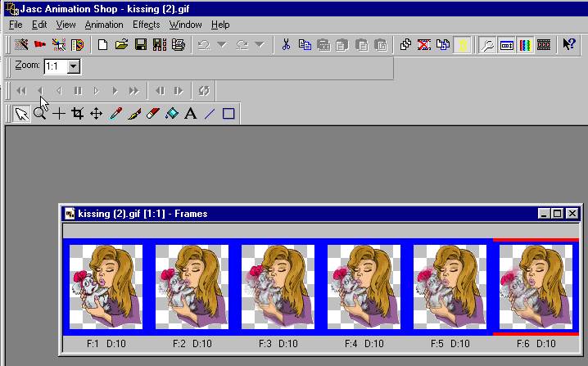Duplicate selected frames with the overlapping squares icon

click(x=405, y=45)
